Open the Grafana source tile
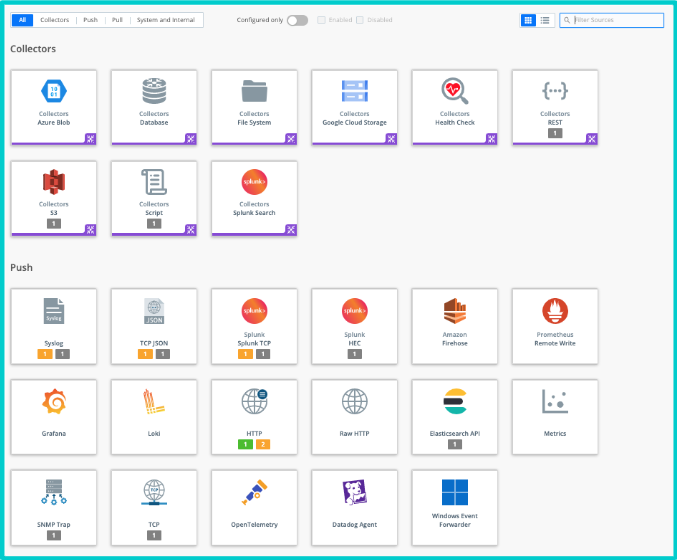 [54, 402]
